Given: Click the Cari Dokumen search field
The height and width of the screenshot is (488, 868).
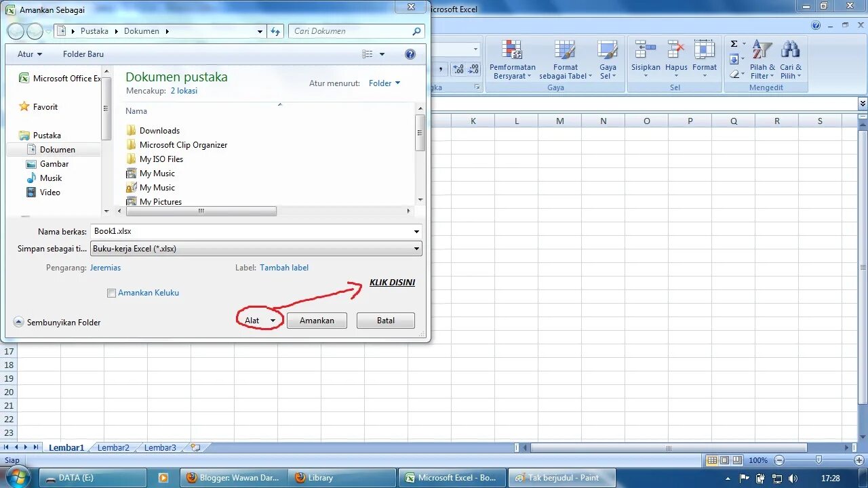Looking at the screenshot, I should [357, 31].
